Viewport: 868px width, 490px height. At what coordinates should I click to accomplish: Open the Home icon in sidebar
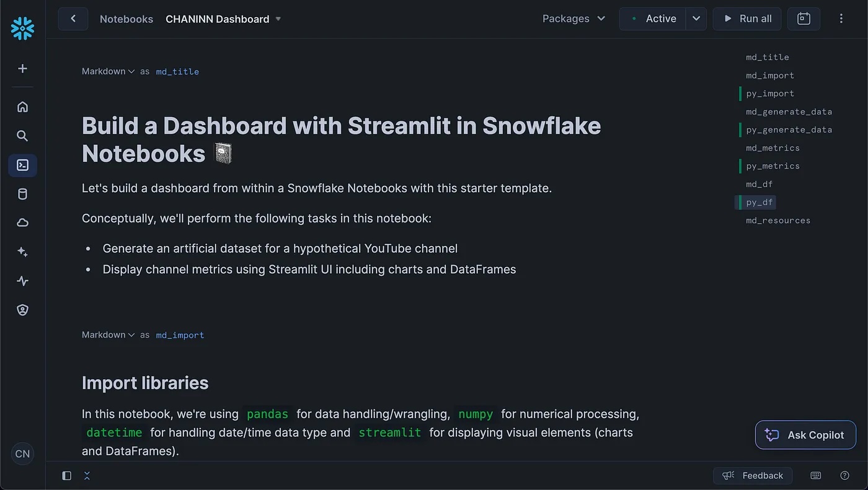click(x=22, y=107)
